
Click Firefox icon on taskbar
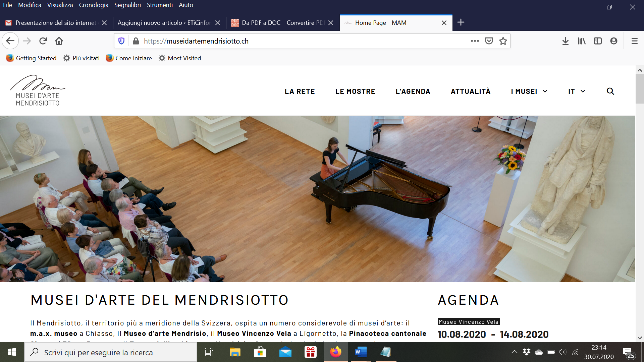336,352
